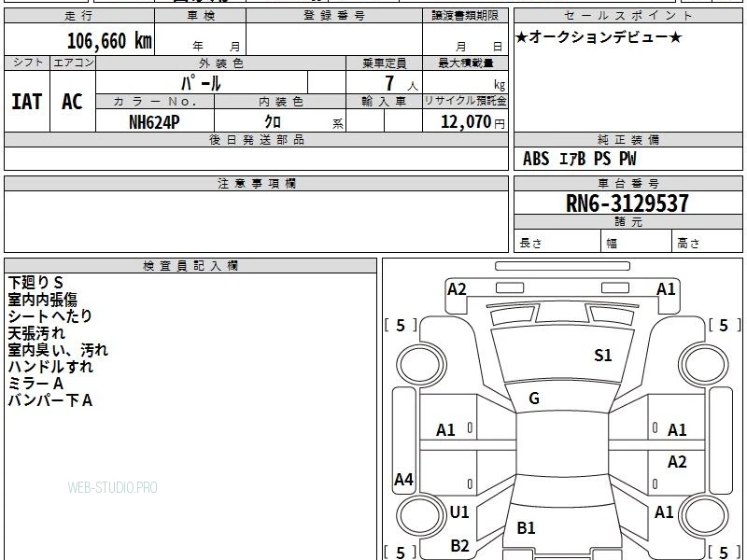Select the seating capacity value 7 人
Viewport: 747px width, 560px height.
click(402, 84)
